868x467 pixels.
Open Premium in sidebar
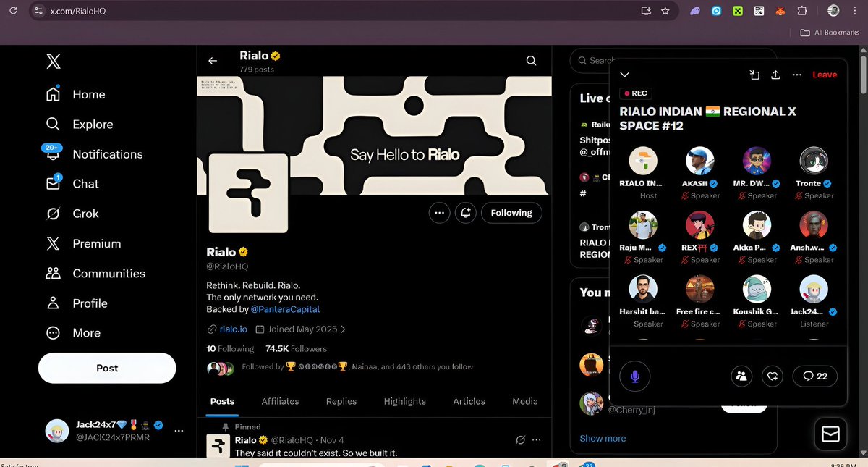point(82,244)
